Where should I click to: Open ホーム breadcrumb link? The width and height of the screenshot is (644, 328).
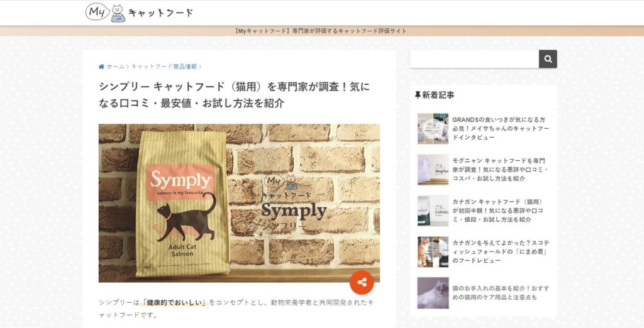pyautogui.click(x=116, y=67)
